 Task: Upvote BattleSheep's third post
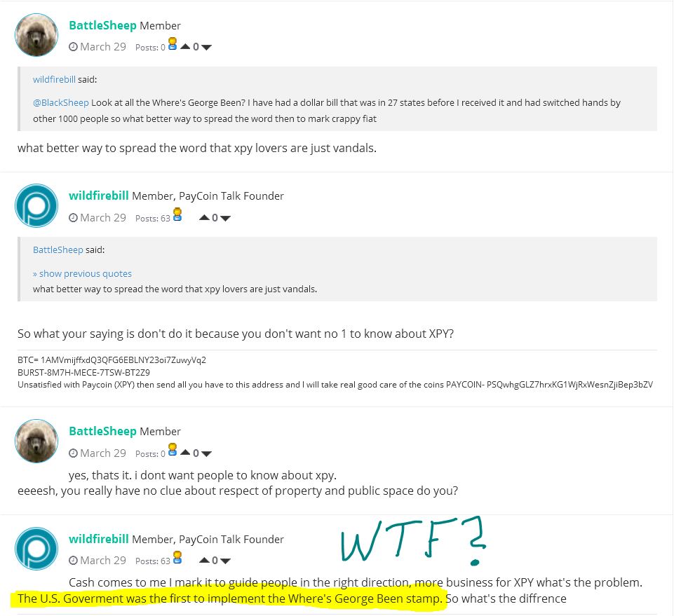(185, 453)
